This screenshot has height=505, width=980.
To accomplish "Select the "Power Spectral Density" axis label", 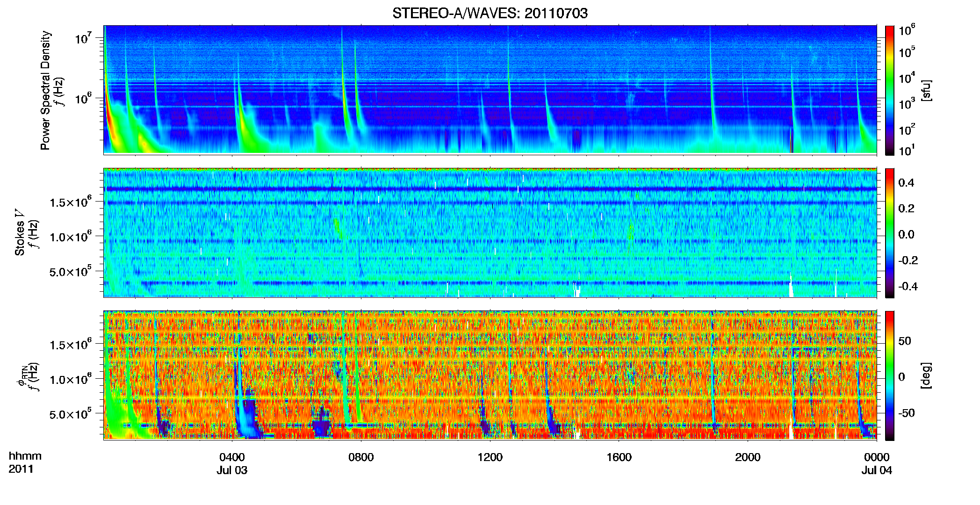I will pos(45,90).
